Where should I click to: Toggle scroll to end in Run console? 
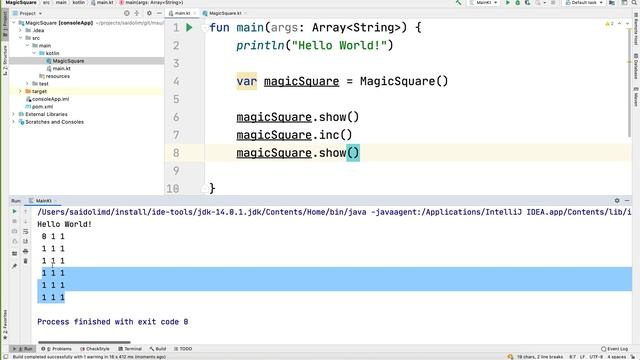[26, 241]
